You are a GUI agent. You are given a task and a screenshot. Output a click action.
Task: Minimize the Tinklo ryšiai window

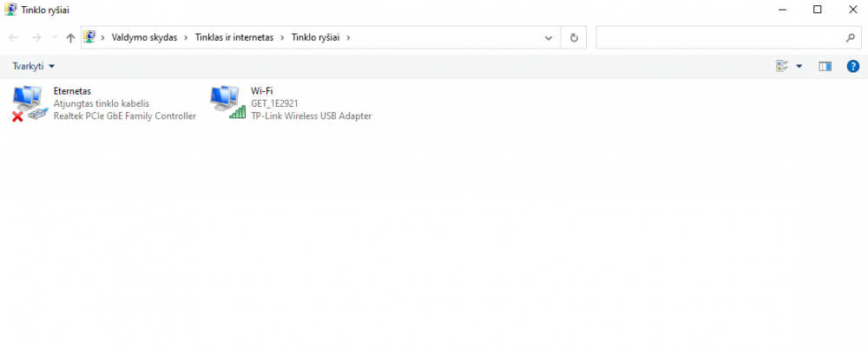click(x=782, y=10)
